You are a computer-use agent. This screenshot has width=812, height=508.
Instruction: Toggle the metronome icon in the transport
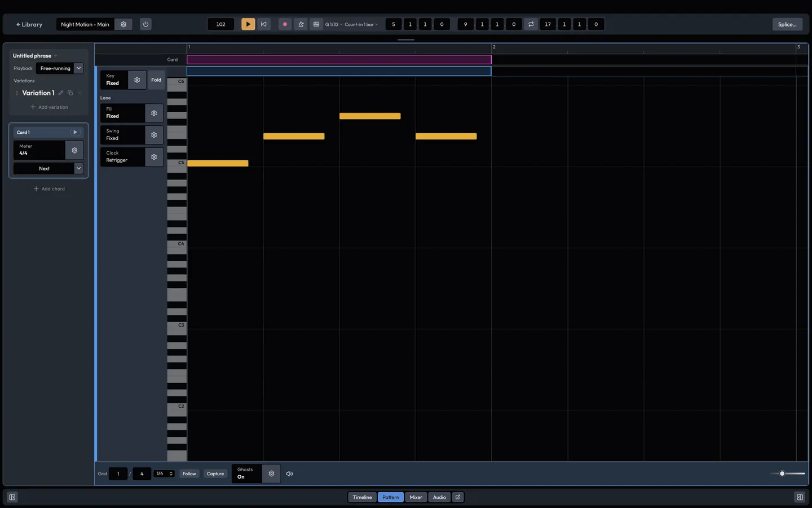point(301,24)
